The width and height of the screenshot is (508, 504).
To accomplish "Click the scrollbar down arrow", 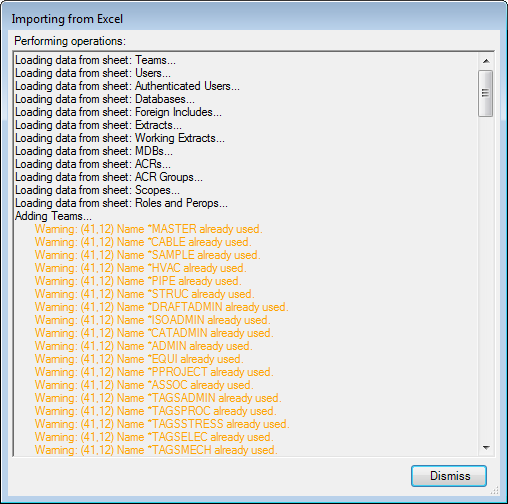I will pos(486,448).
